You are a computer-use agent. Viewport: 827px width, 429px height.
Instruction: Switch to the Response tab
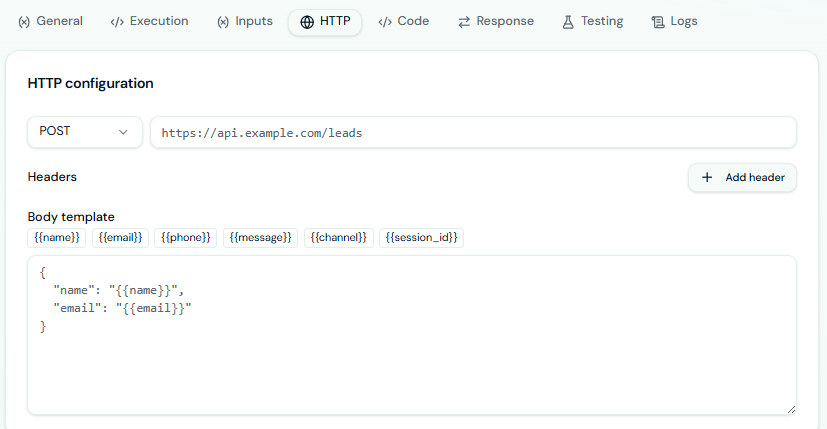(x=496, y=22)
